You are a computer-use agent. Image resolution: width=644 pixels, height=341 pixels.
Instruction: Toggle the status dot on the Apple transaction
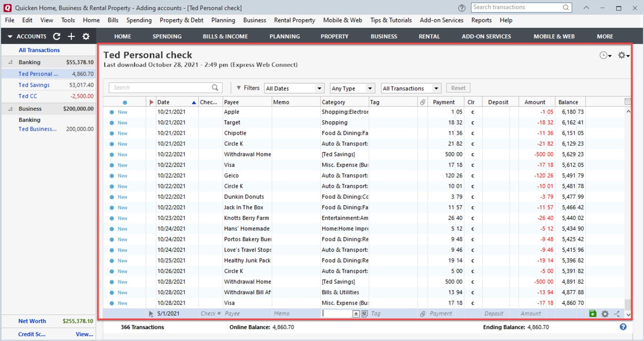pyautogui.click(x=112, y=112)
